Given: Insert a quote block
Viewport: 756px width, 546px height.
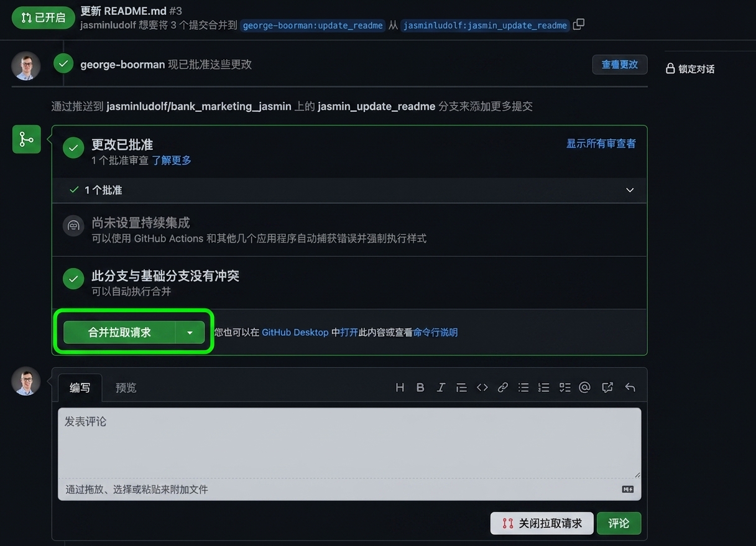Looking at the screenshot, I should pyautogui.click(x=461, y=387).
